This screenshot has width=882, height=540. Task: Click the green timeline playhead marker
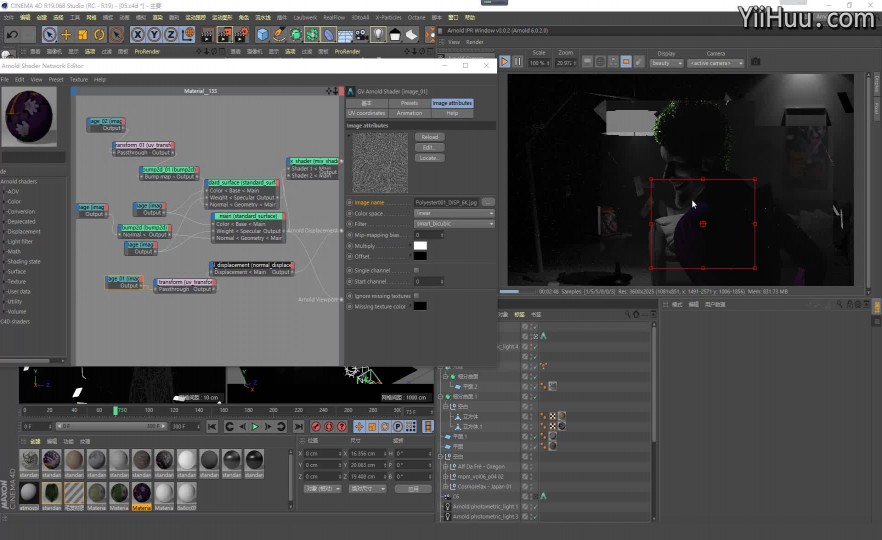115,411
